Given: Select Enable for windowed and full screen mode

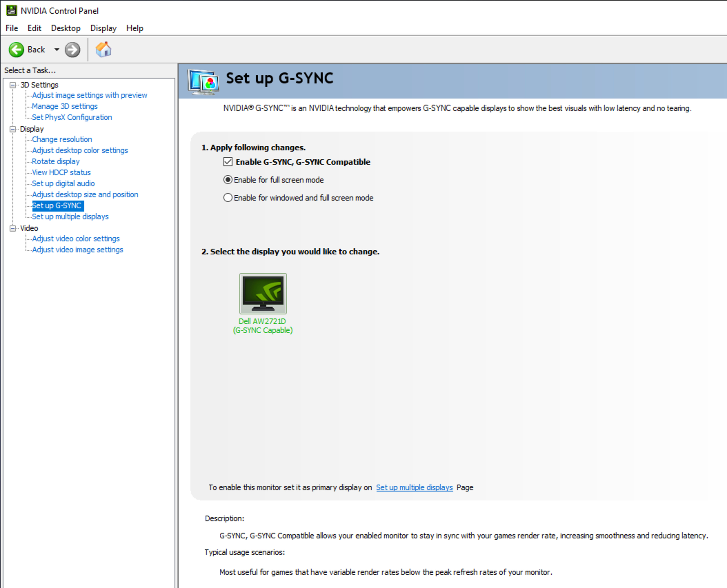Looking at the screenshot, I should click(228, 198).
